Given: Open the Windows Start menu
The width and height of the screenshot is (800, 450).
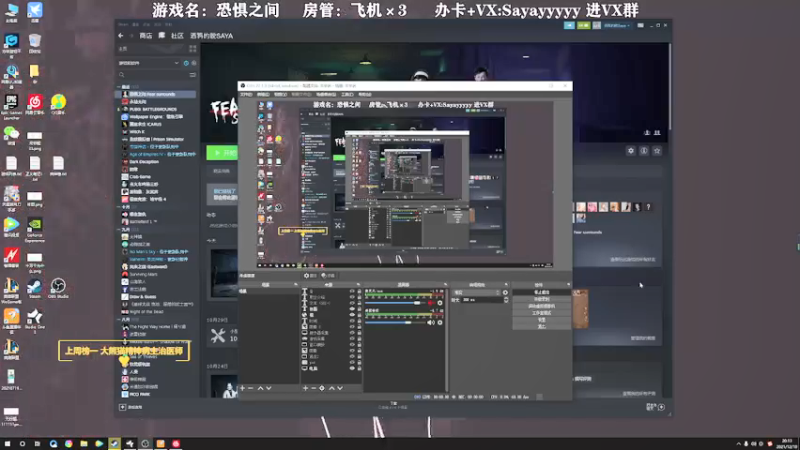Looking at the screenshot, I should click(x=7, y=444).
